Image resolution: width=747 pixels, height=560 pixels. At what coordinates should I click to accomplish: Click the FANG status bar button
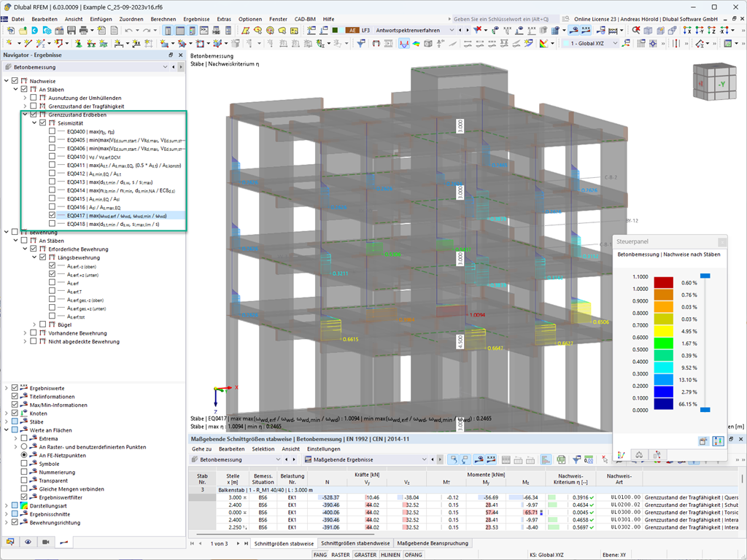tap(320, 555)
